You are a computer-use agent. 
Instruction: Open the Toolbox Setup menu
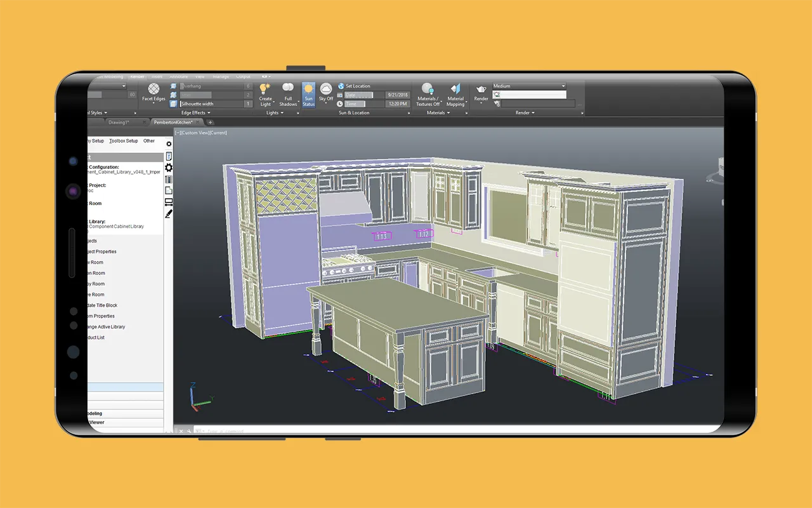(x=124, y=140)
